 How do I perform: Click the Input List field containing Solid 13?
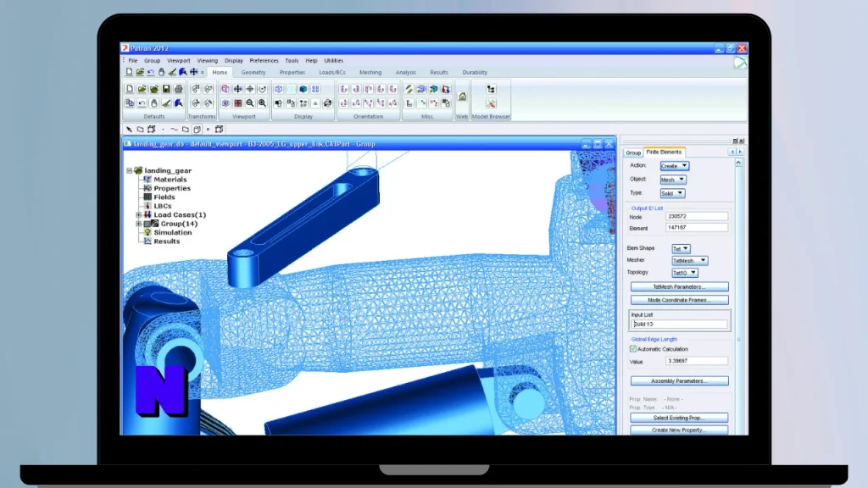click(680, 324)
